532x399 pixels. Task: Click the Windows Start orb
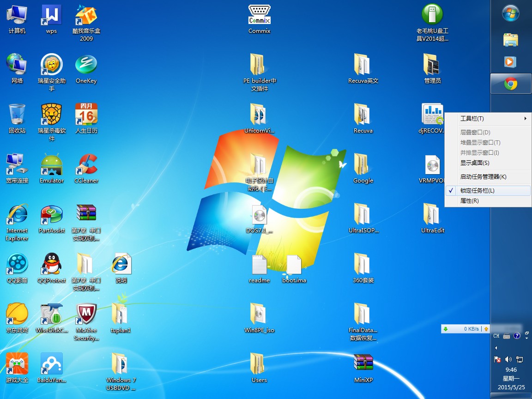(x=511, y=13)
